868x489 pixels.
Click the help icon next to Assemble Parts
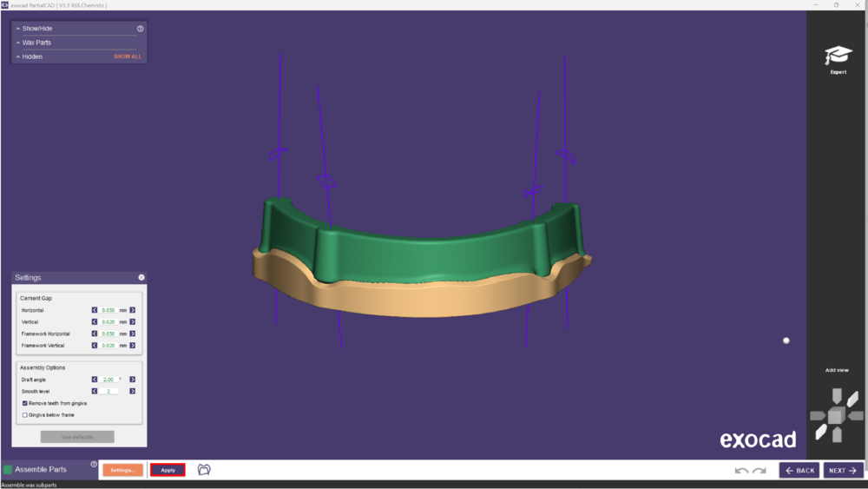[94, 464]
